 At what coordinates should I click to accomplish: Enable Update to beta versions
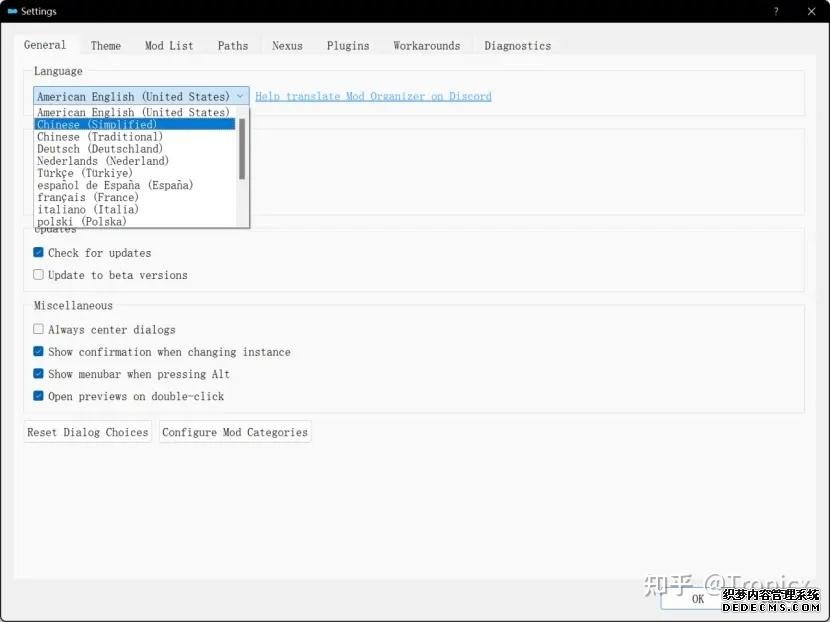39,275
